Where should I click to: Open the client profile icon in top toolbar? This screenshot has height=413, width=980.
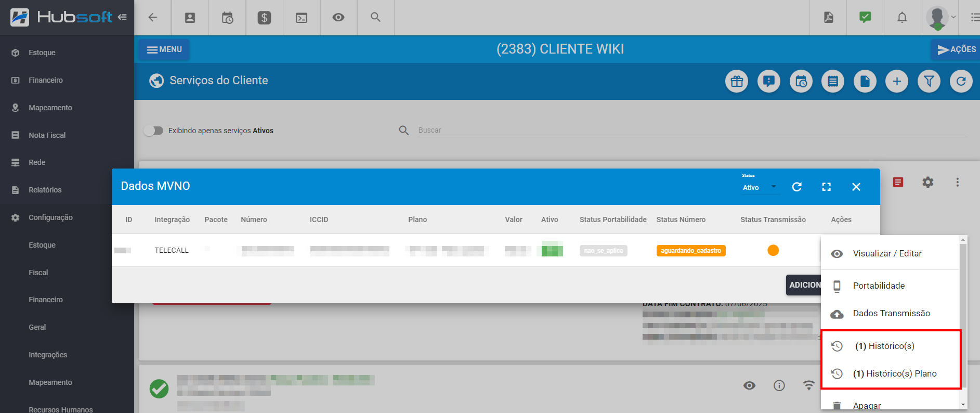coord(190,18)
